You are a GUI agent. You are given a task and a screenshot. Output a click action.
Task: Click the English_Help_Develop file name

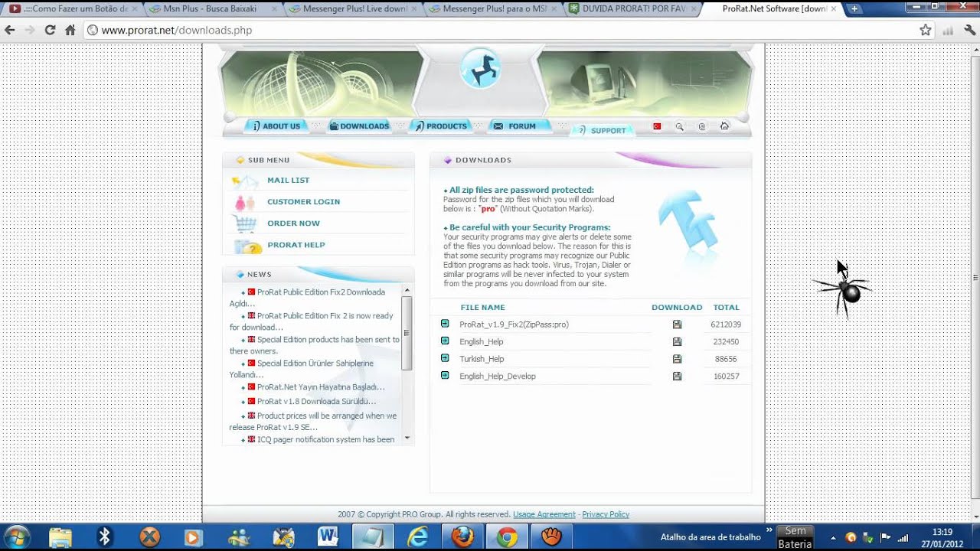pos(498,377)
